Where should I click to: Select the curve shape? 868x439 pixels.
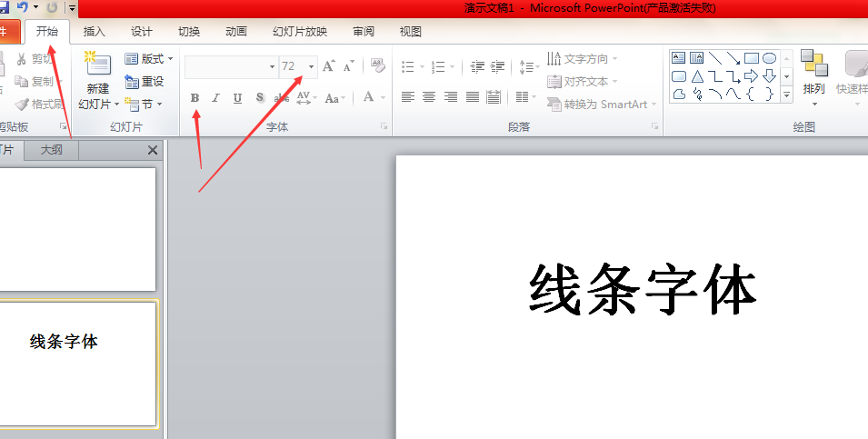(733, 95)
